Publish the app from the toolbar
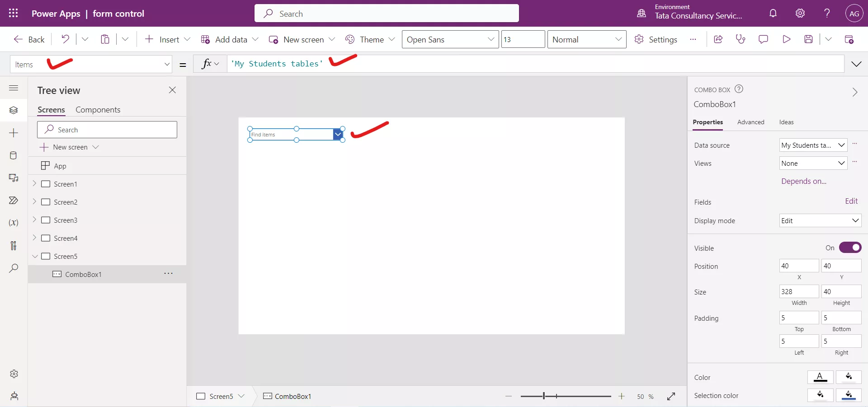This screenshot has height=407, width=868. 849,39
